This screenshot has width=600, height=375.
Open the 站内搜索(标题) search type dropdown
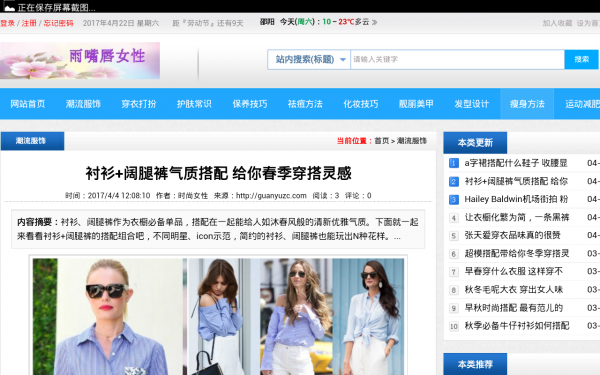pyautogui.click(x=309, y=59)
